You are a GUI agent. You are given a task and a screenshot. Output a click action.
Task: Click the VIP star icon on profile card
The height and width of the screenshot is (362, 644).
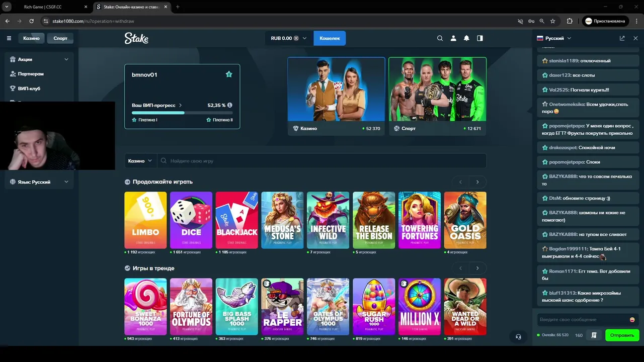coord(229,74)
